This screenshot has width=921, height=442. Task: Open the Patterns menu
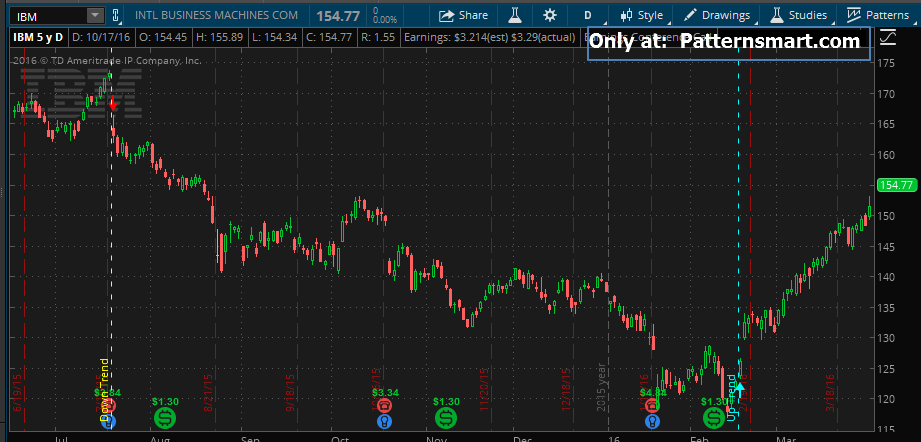pyautogui.click(x=878, y=15)
